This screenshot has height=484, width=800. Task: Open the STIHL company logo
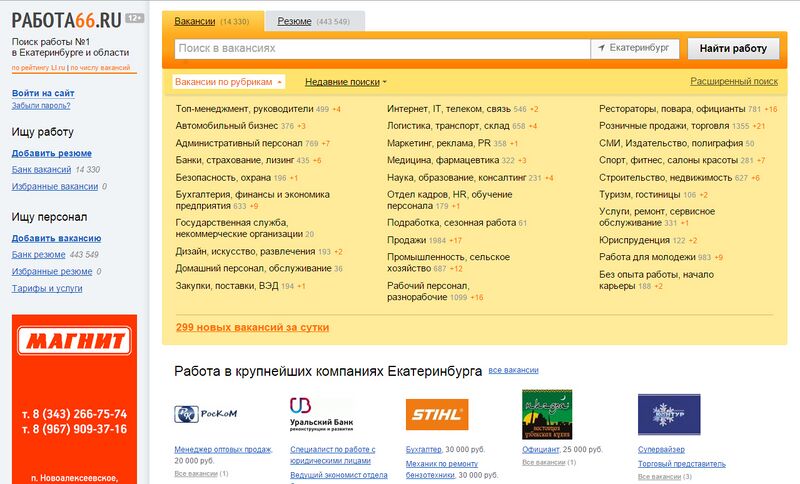pyautogui.click(x=437, y=414)
